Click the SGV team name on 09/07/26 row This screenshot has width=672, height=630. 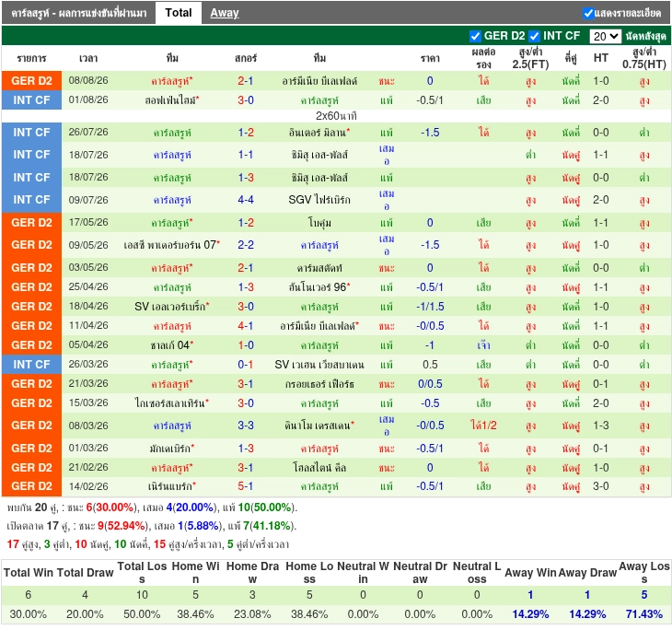(x=319, y=200)
